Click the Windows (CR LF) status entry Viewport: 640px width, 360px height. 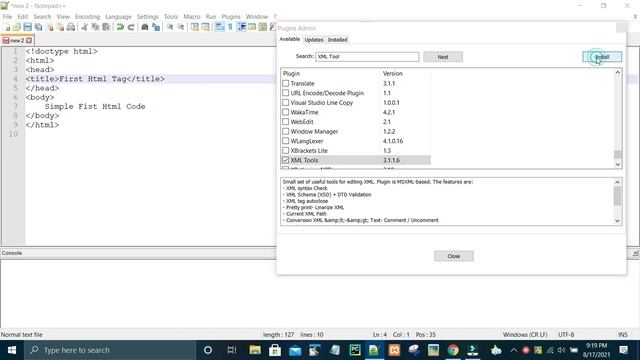pos(525,335)
